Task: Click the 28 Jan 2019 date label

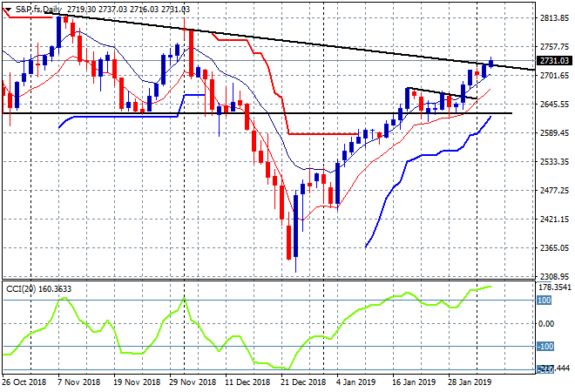Action: pos(470,382)
